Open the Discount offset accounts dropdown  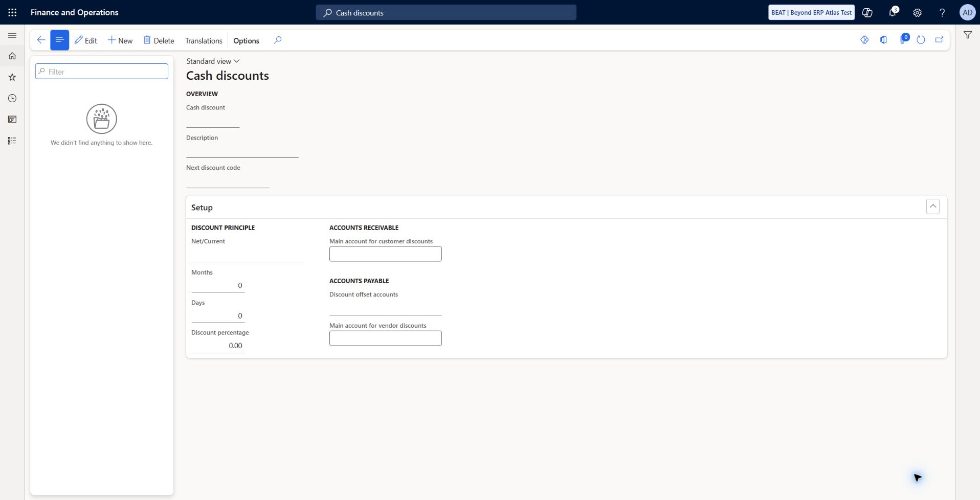pos(386,308)
